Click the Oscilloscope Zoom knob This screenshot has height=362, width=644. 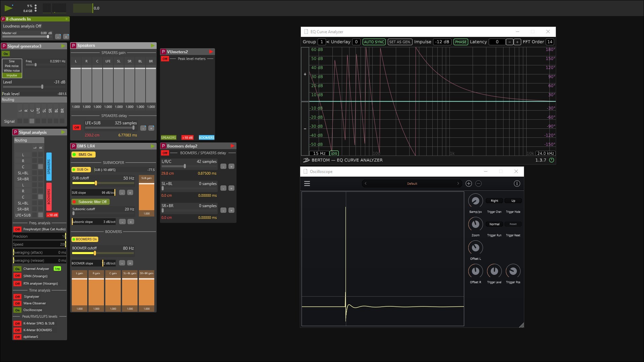pyautogui.click(x=475, y=224)
